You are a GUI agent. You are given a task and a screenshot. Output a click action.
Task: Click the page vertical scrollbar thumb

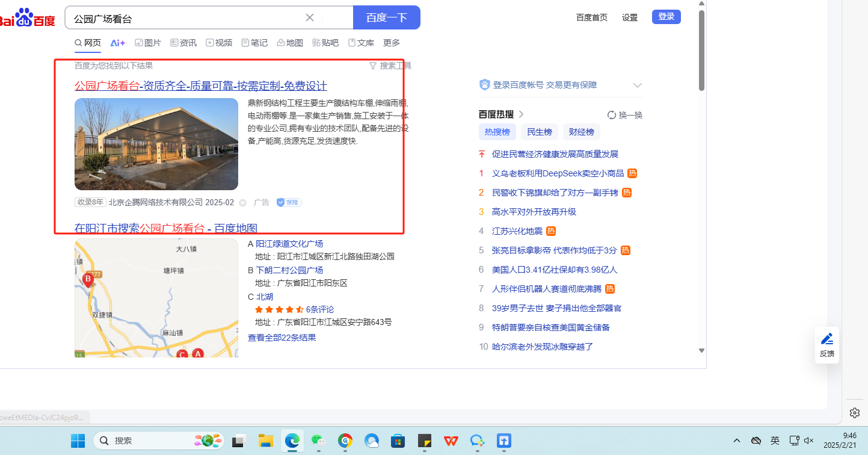(701, 51)
